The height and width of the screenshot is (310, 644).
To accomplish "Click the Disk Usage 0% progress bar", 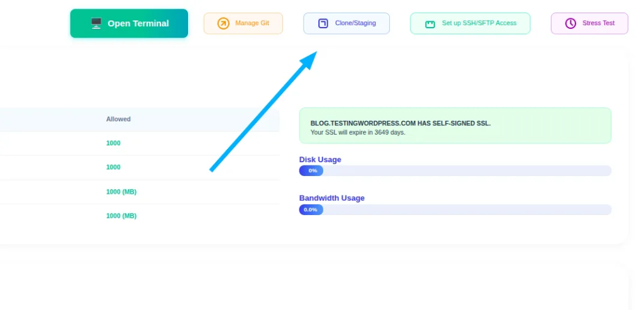I will (x=455, y=171).
